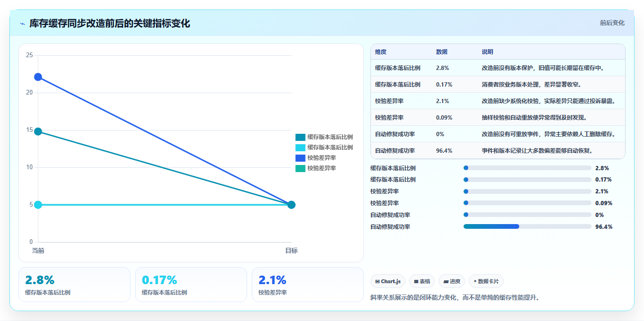The height and width of the screenshot is (321, 644).
Task: Click the teal data point near 15 at 当前
Action: (38, 131)
